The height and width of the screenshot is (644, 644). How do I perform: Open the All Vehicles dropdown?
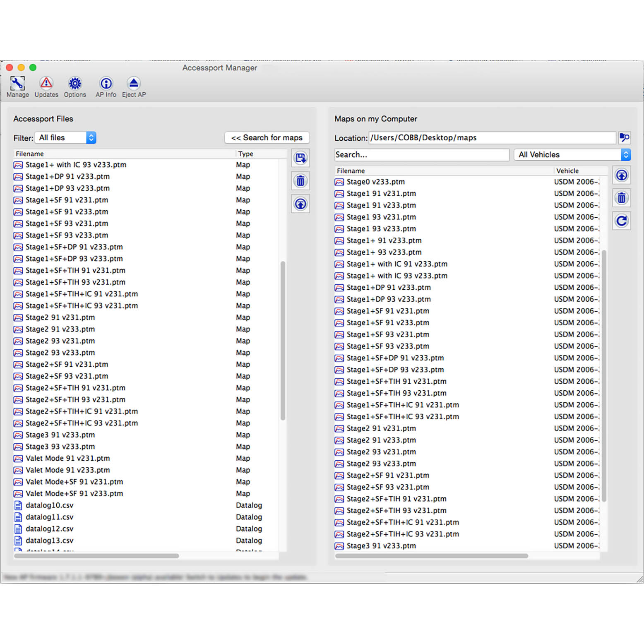pyautogui.click(x=572, y=155)
